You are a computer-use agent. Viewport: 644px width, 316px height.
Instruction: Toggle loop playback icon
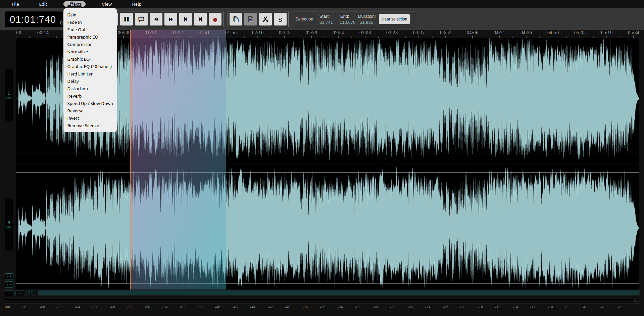click(x=141, y=19)
